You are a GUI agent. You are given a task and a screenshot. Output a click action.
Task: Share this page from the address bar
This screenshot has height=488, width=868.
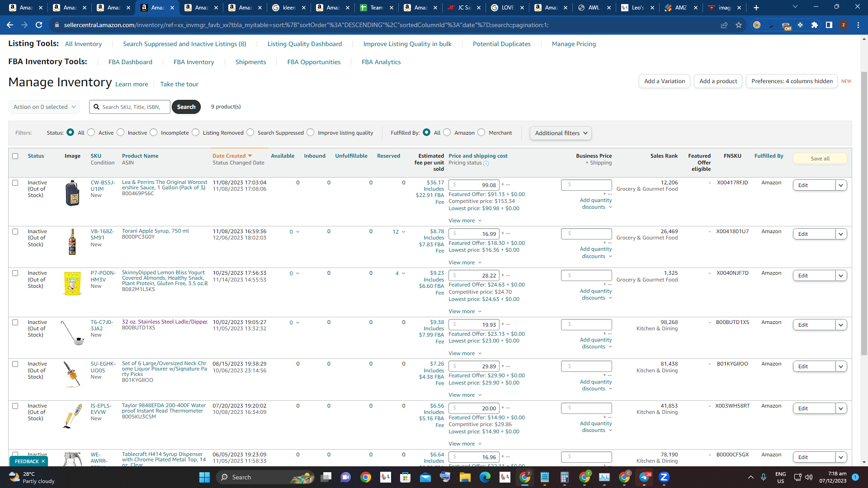tap(724, 25)
